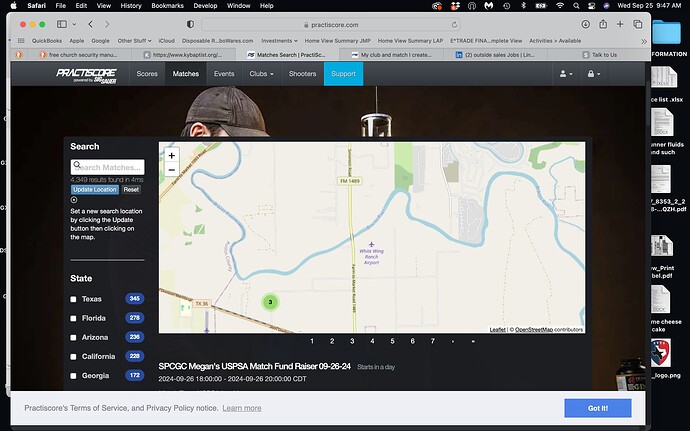Click the green cluster marker labeled 3 on the map

270,302
